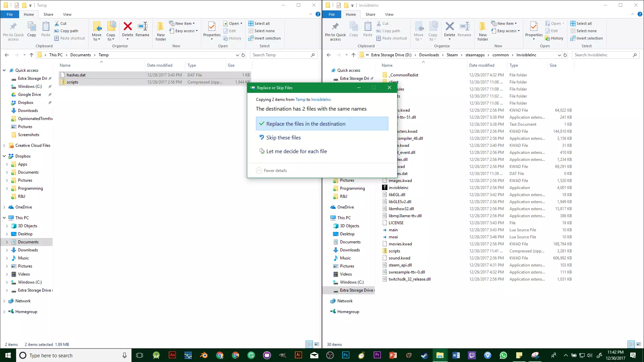Screen dimensions: 644x362
Task: Choose Skip these files option
Action: tap(283, 137)
